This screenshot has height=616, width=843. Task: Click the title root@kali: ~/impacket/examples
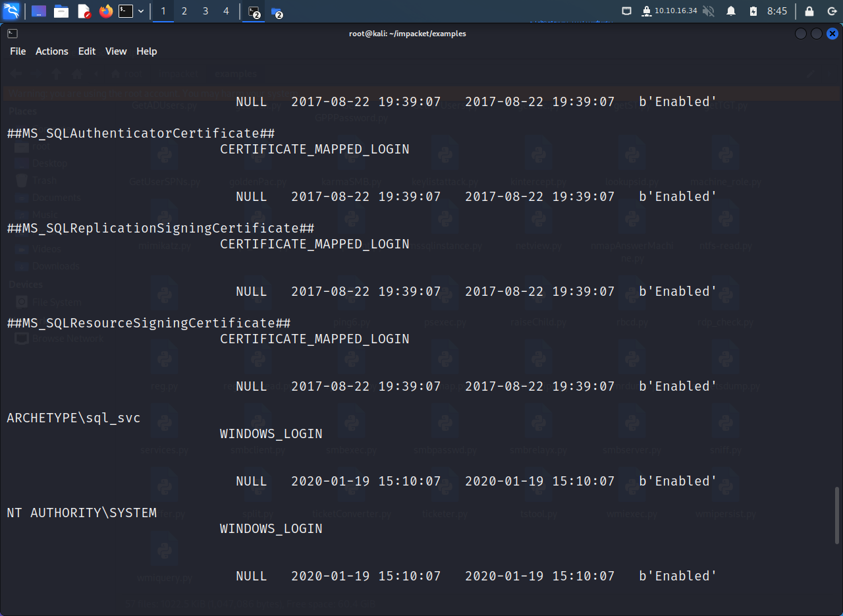(408, 34)
